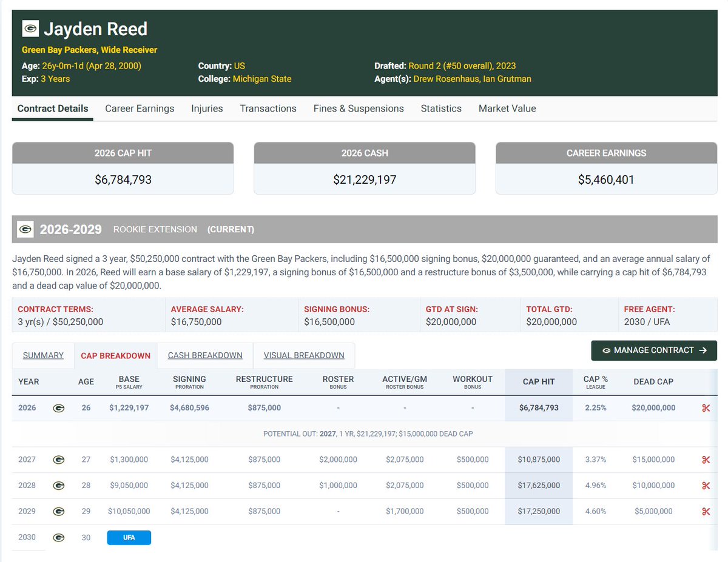The width and height of the screenshot is (728, 562).
Task: Click the Average Salary value $16,750,000
Action: click(197, 322)
